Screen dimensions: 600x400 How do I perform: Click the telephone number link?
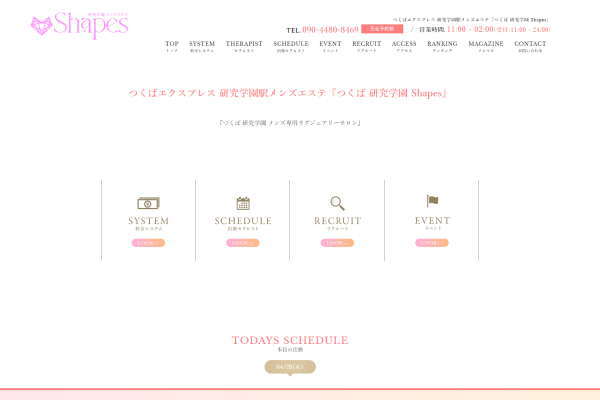point(330,29)
